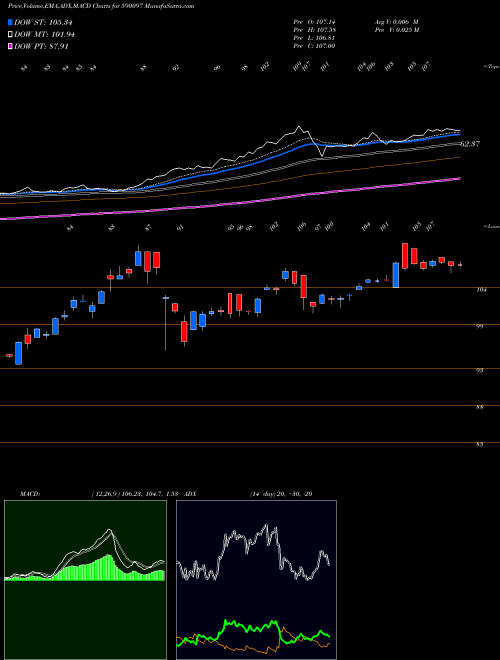Click the blue DOW ST legend swatch
The height and width of the screenshot is (660, 500).
tap(10, 22)
